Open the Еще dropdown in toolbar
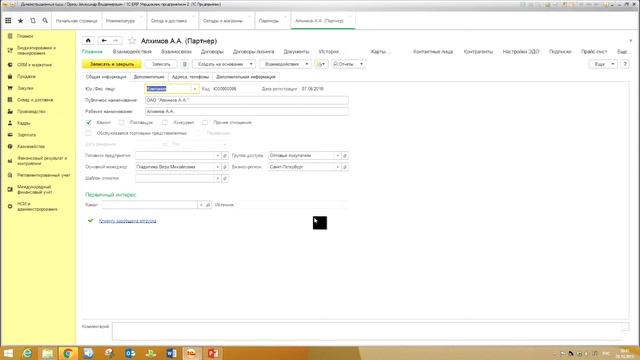The width and height of the screenshot is (640, 360). pyautogui.click(x=603, y=64)
